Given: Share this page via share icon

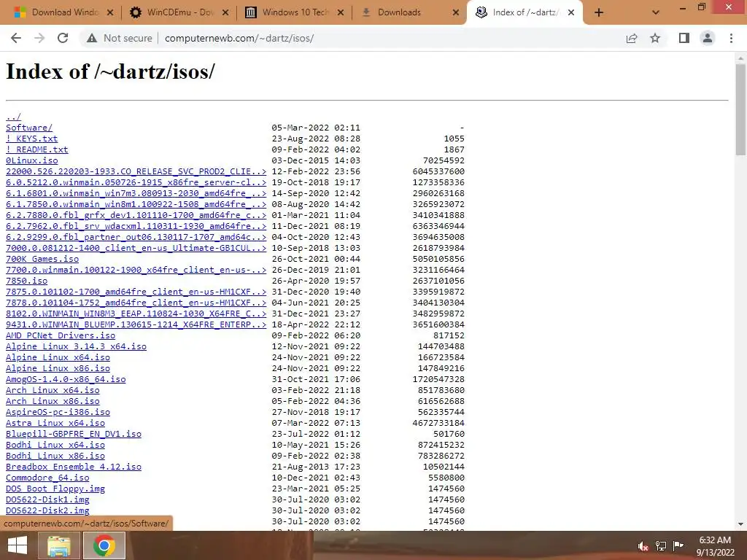Looking at the screenshot, I should pyautogui.click(x=632, y=38).
